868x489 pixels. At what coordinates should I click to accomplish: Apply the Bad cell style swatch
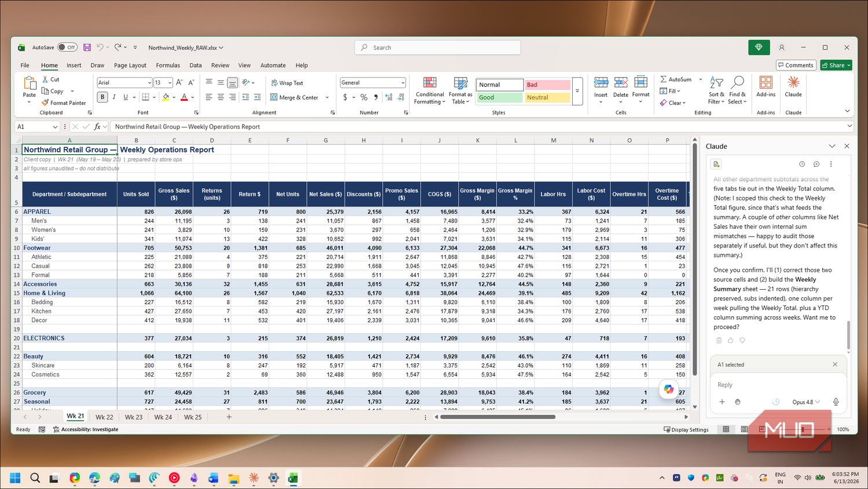(547, 85)
